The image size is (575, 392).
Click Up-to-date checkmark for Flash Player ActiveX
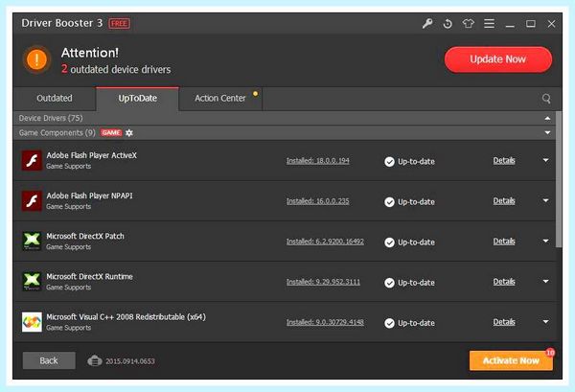(389, 162)
